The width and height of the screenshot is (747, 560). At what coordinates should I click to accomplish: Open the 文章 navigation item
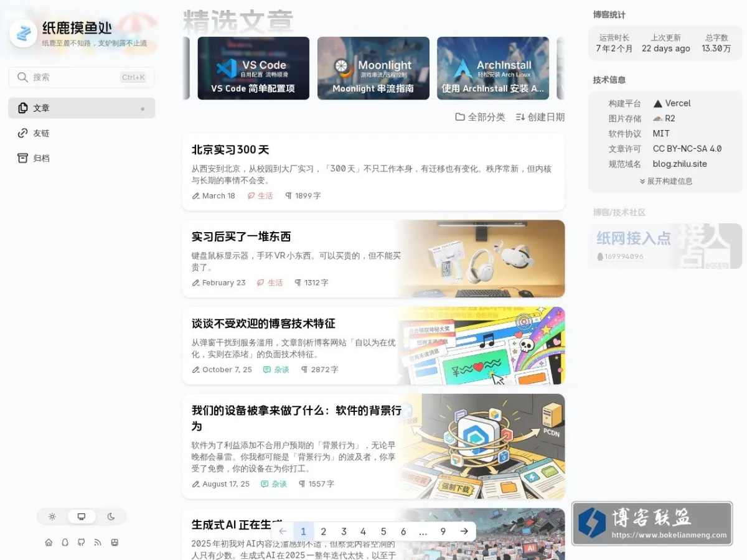click(x=82, y=108)
